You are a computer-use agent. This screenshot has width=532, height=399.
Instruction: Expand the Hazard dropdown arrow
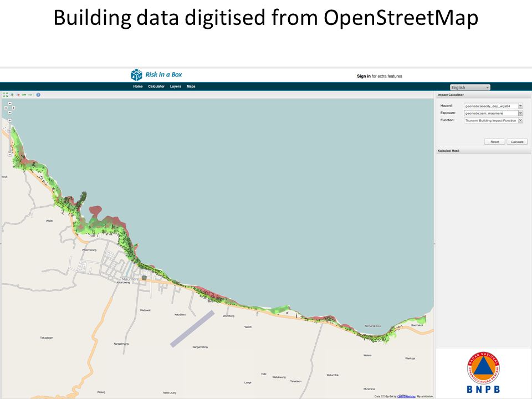click(520, 106)
